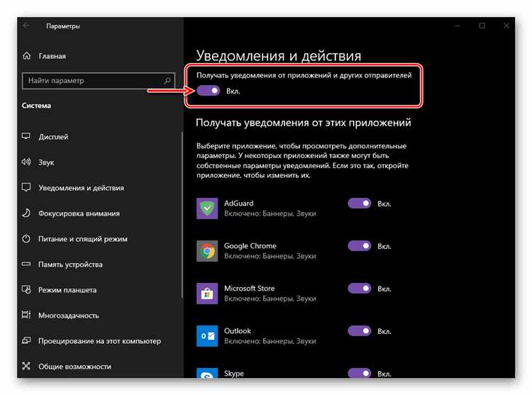Open Многозадачность settings section
532x395 pixels.
coord(69,316)
